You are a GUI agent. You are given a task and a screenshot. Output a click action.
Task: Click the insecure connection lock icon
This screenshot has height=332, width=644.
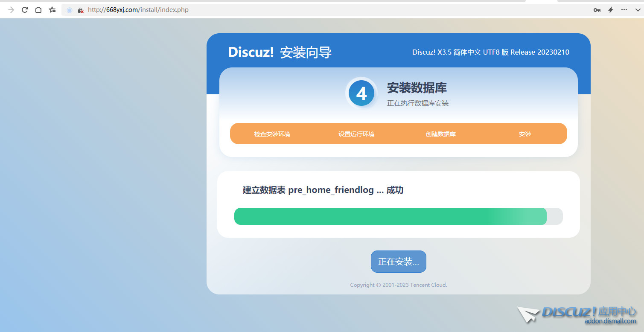point(81,10)
